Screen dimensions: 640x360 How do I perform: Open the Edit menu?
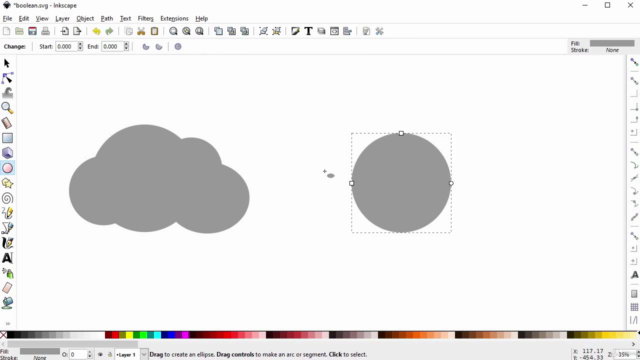[24, 19]
